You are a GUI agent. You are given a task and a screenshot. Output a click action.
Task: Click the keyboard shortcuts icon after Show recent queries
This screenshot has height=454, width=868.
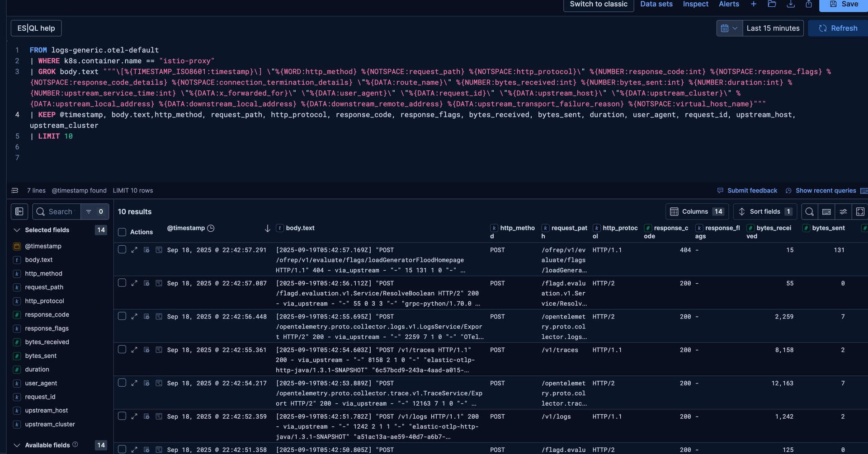tap(863, 191)
